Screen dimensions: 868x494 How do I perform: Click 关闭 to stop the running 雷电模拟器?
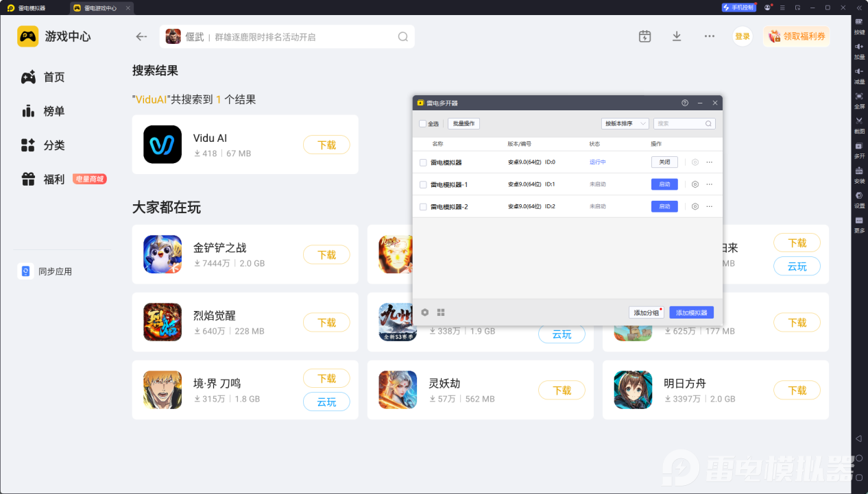coord(664,162)
